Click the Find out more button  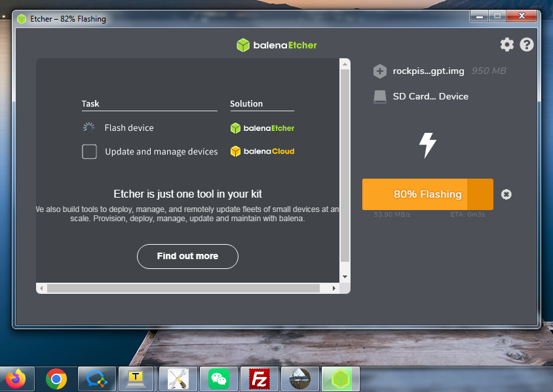click(187, 257)
